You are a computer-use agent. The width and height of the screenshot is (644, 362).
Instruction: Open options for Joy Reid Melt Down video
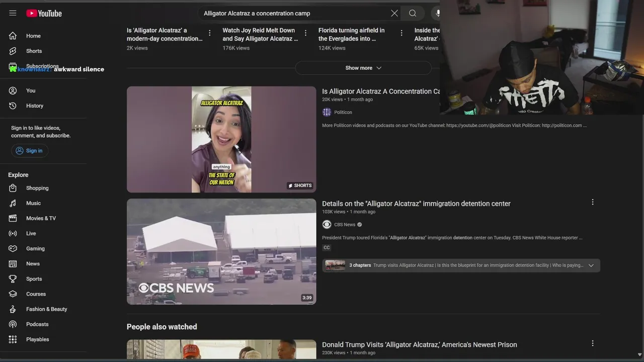(305, 33)
